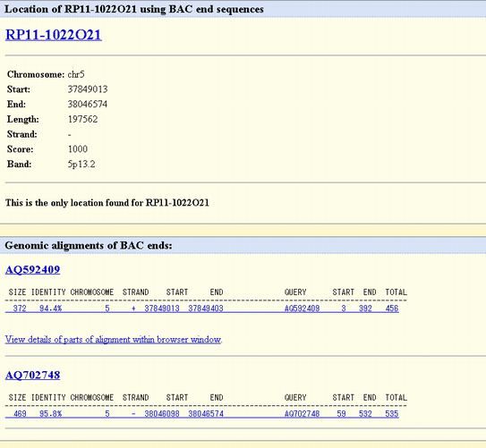Click the total value 535
486x448 pixels.
tap(392, 414)
